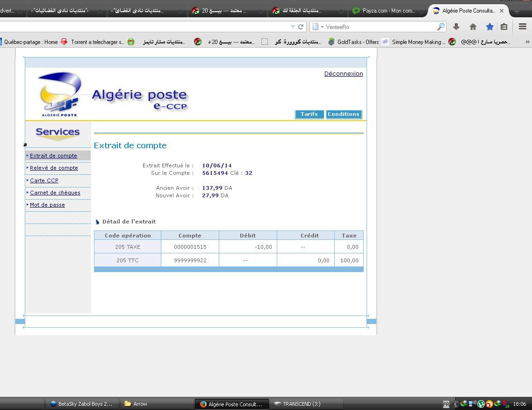This screenshot has width=532, height=410.
Task: Click the taskbar clock showing 18:06
Action: [x=519, y=404]
